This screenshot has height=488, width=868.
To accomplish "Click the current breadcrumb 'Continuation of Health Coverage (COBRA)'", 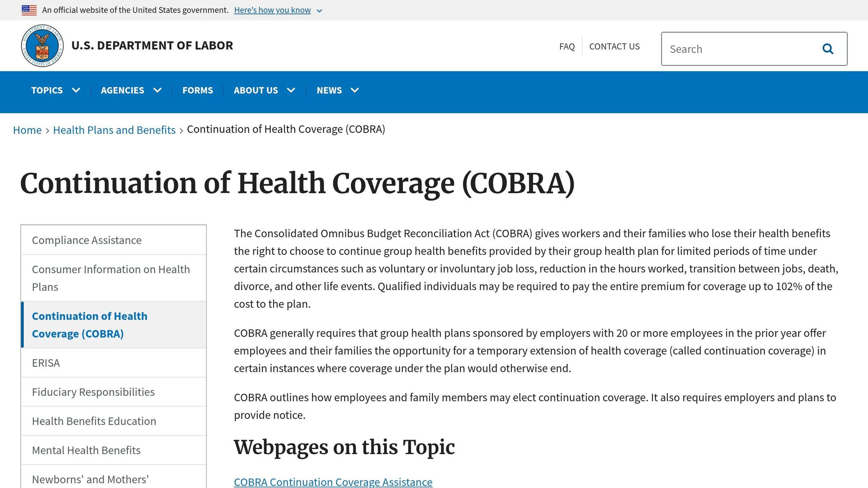I will click(x=286, y=129).
